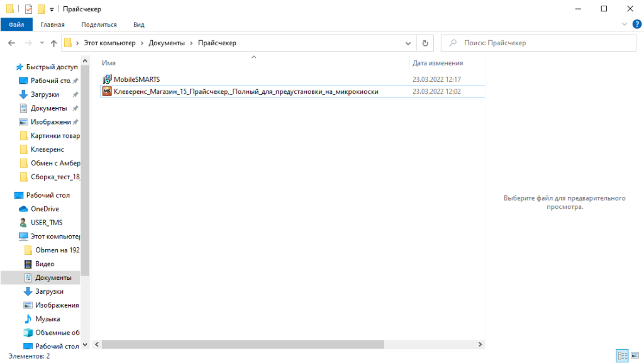Select the Клеверенс_Магазин_15_Прайсчекер file
The height and width of the screenshot is (363, 644).
point(246,92)
